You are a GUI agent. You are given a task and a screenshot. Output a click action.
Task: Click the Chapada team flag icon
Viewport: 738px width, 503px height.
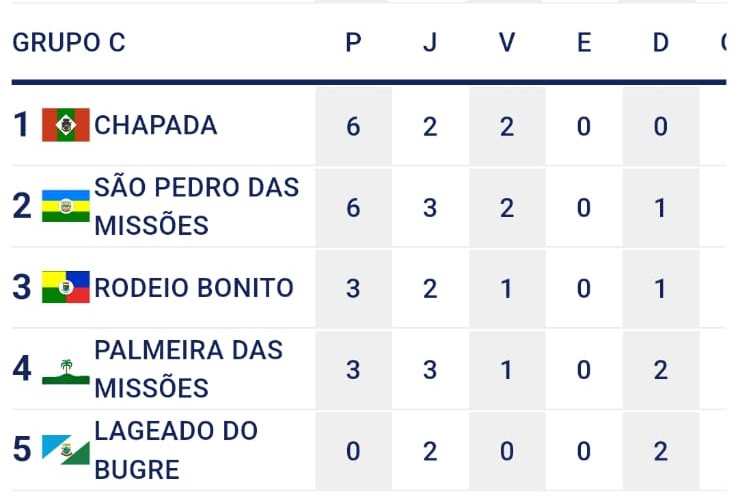click(x=66, y=125)
